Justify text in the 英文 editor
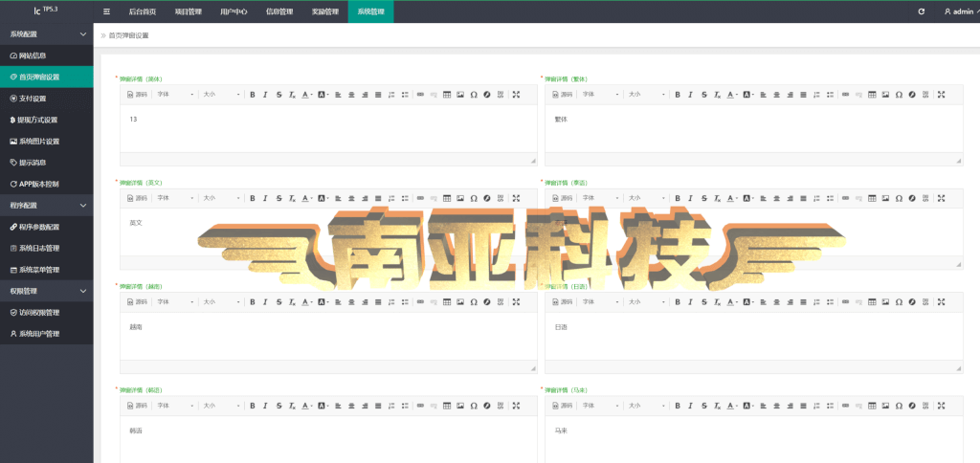The height and width of the screenshot is (463, 980). [x=378, y=198]
